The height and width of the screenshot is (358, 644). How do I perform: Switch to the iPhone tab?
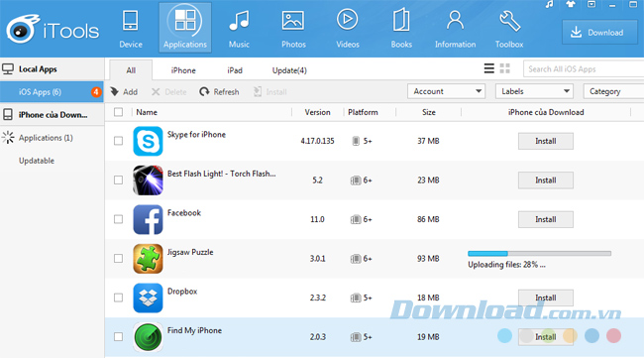[x=183, y=70]
